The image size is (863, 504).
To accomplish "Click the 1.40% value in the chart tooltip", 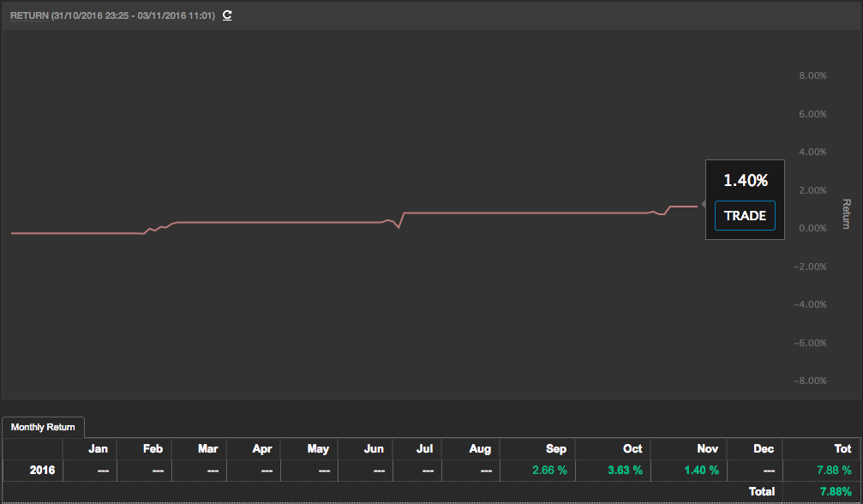I will (746, 180).
